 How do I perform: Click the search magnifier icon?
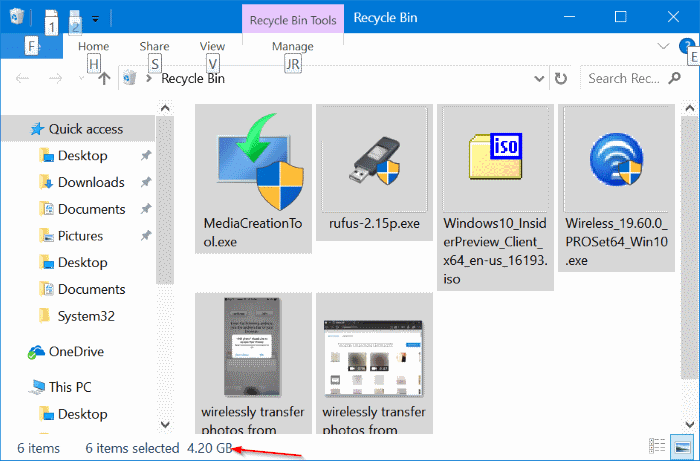(674, 79)
